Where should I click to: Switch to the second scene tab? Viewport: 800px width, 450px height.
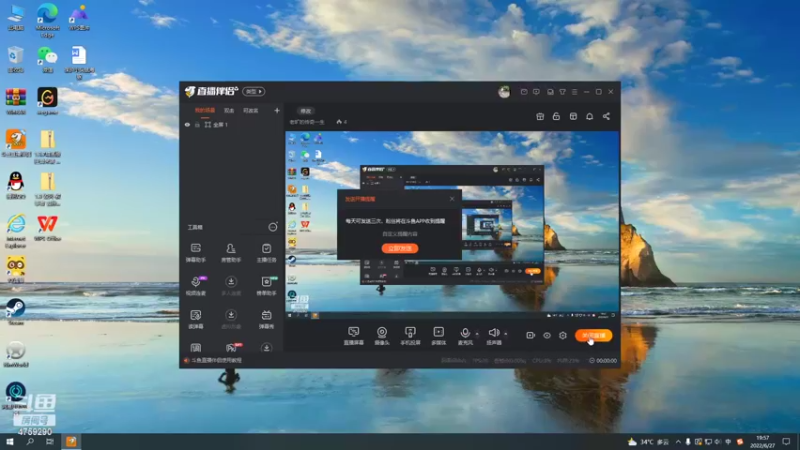pos(229,110)
